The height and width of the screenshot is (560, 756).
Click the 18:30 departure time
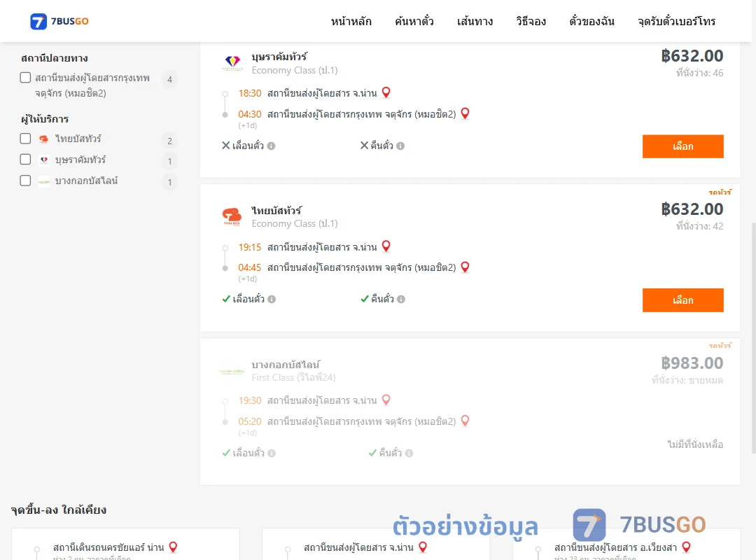[250, 93]
